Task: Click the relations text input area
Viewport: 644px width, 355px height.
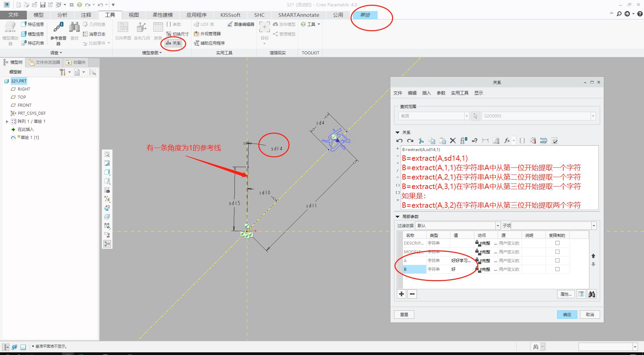Action: (499, 177)
